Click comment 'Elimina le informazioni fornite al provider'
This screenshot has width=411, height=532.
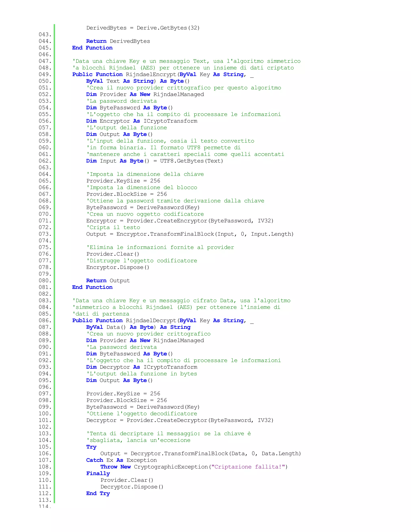[x=160, y=247]
